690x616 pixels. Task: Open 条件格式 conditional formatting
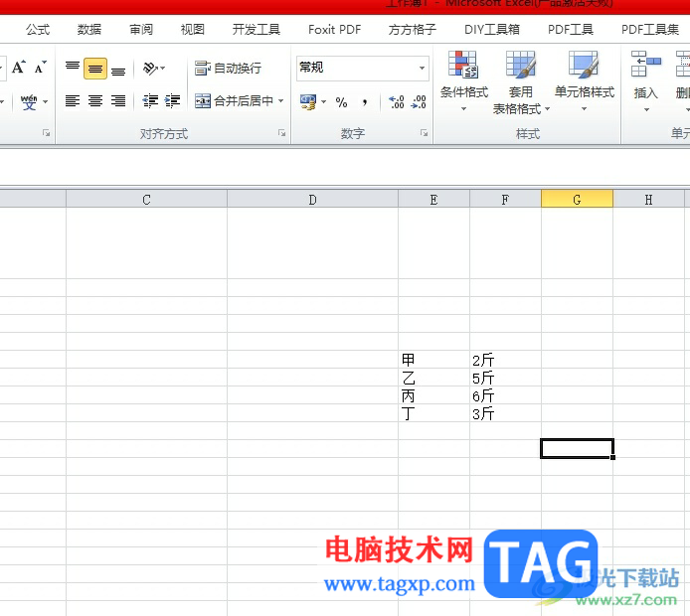click(464, 81)
